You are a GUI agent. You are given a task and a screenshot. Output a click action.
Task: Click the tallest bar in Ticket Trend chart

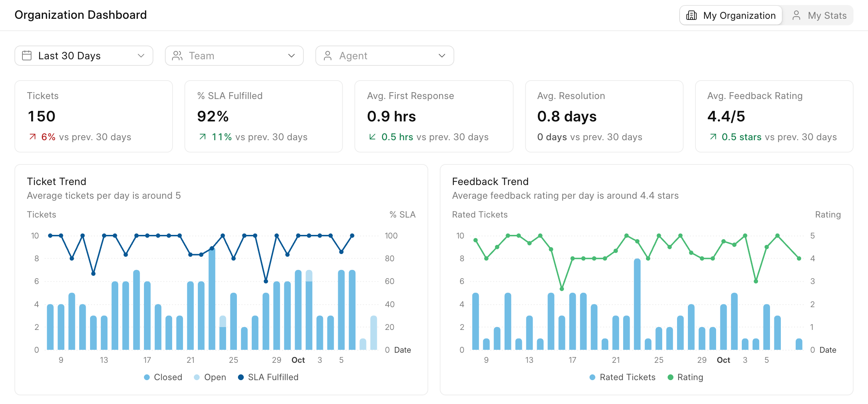(212, 298)
